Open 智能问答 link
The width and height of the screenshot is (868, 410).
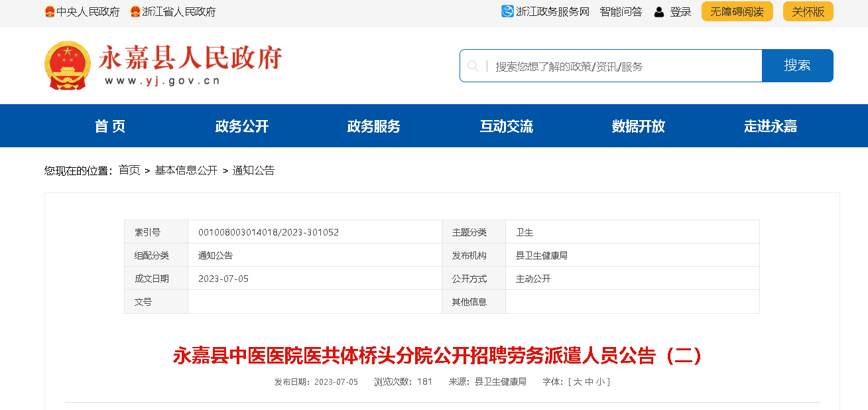coord(621,12)
